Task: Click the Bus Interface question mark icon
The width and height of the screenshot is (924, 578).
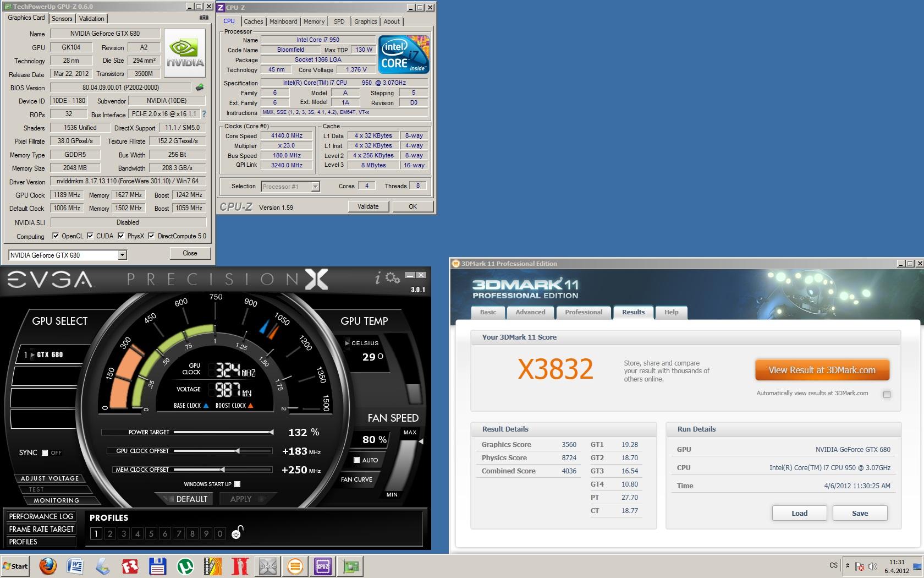Action: 204,114
